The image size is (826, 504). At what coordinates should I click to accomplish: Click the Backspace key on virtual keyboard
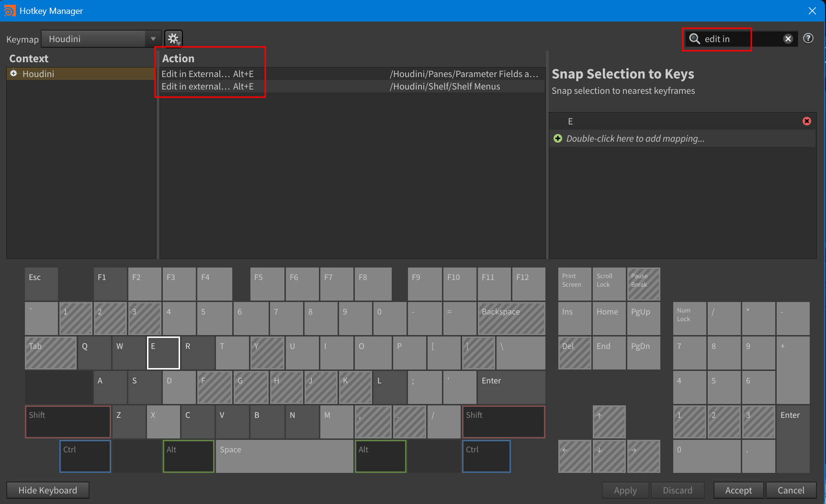pos(511,318)
